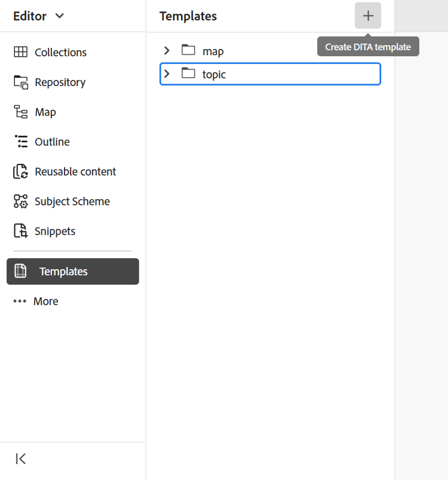
Task: Click the Reusable content icon
Action: (x=20, y=172)
